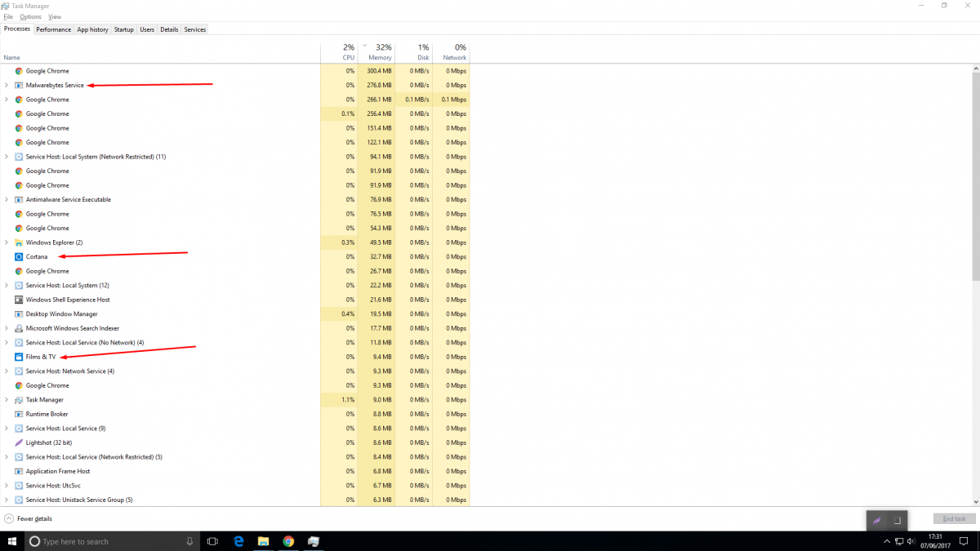Collapse the view with Fewer details

[29, 518]
